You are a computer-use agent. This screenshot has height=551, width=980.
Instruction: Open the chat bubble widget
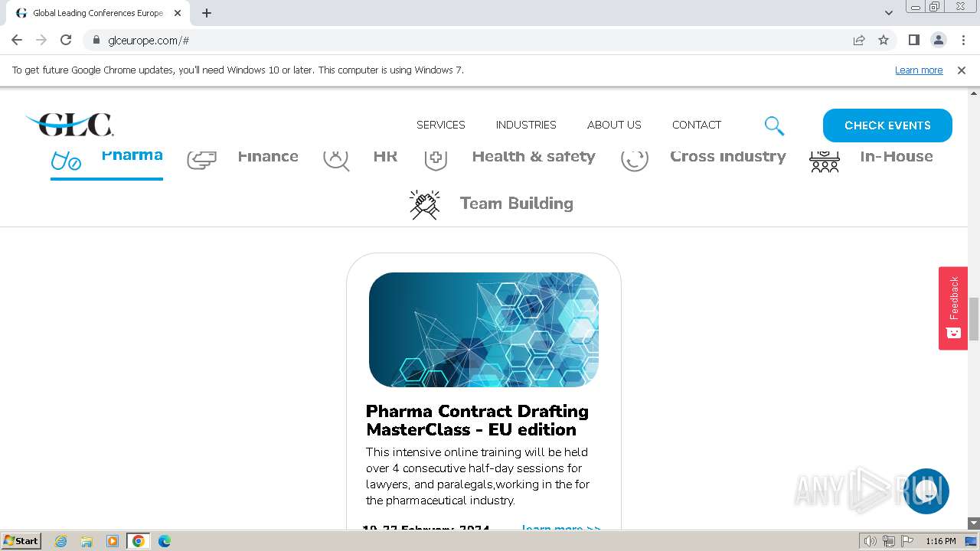pyautogui.click(x=926, y=491)
